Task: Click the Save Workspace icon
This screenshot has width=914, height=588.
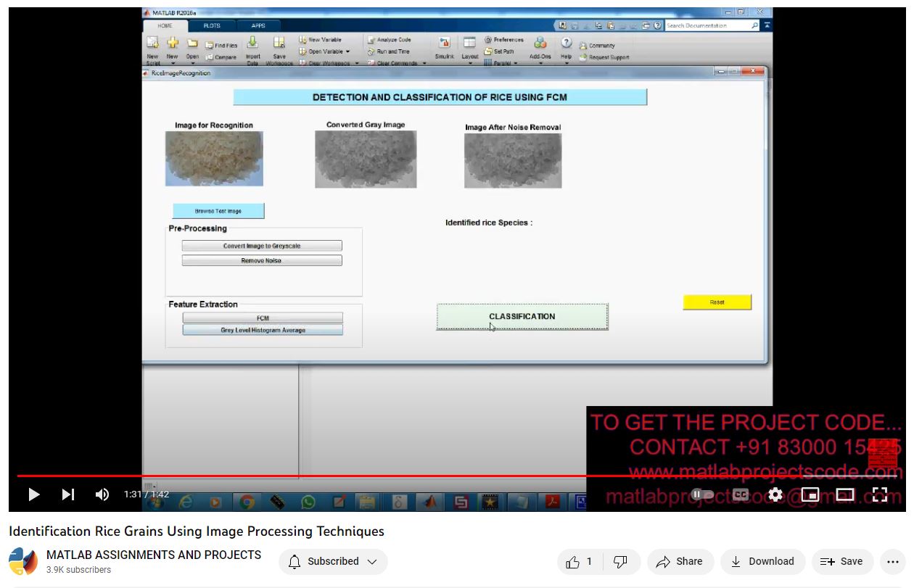Action: [279, 43]
